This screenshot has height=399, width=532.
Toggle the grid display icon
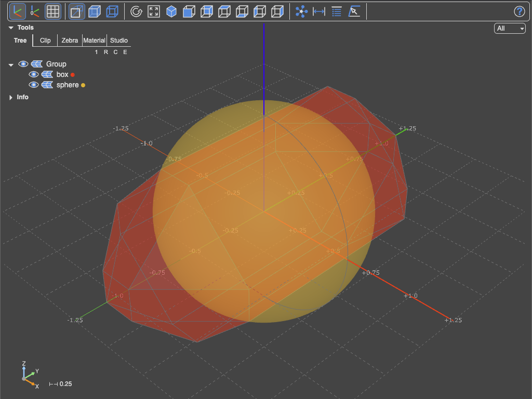pyautogui.click(x=52, y=11)
